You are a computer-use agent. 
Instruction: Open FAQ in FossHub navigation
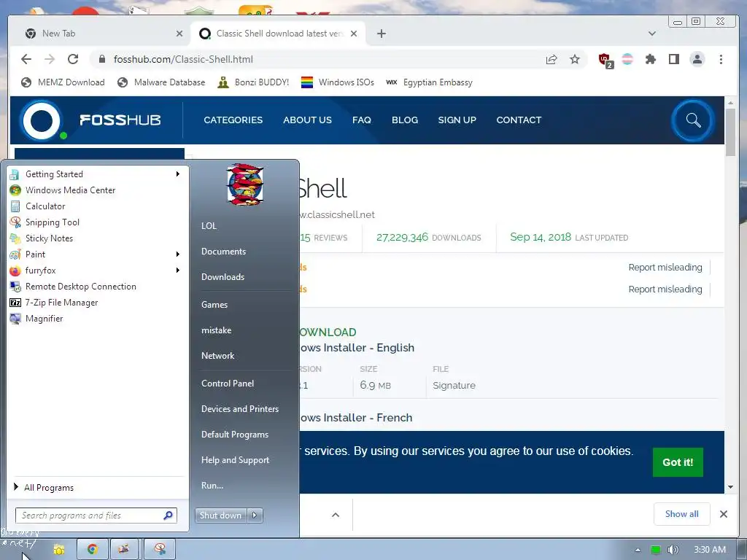[x=362, y=120]
